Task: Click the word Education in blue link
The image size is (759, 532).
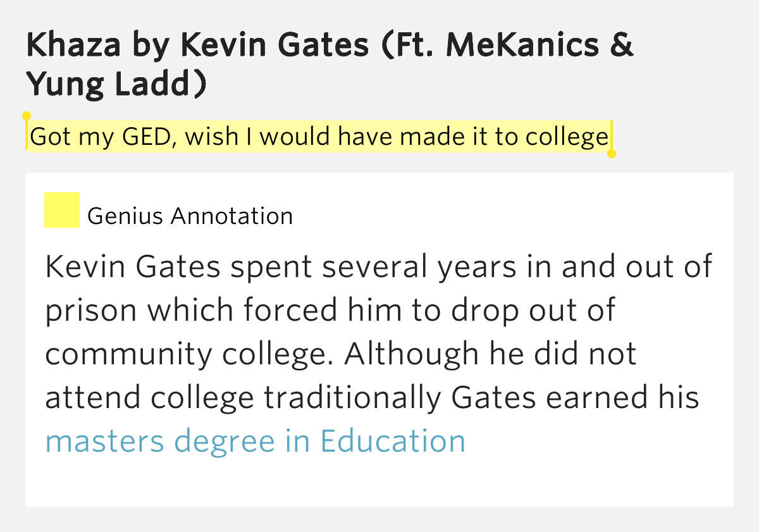Action: click(x=393, y=441)
